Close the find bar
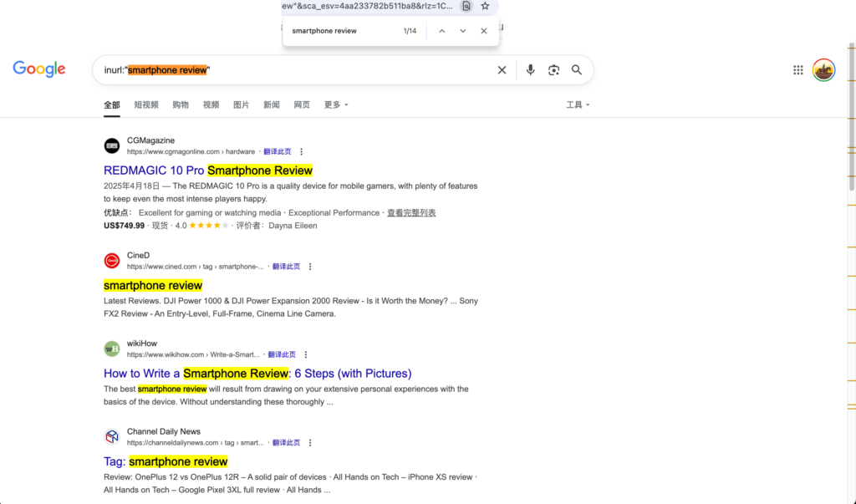Image resolution: width=856 pixels, height=504 pixels. coord(484,31)
